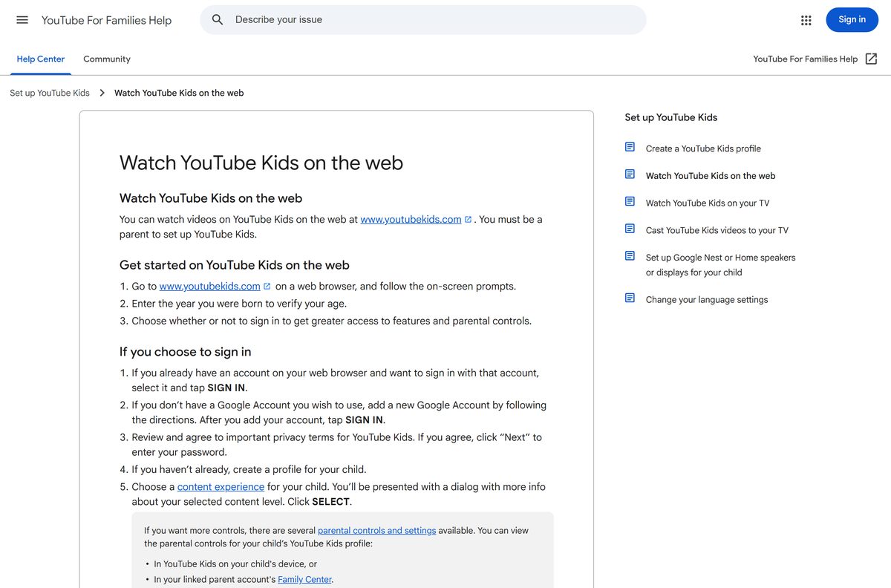Click the Choose whether or not to sign in step
The image size is (891, 588).
click(332, 321)
